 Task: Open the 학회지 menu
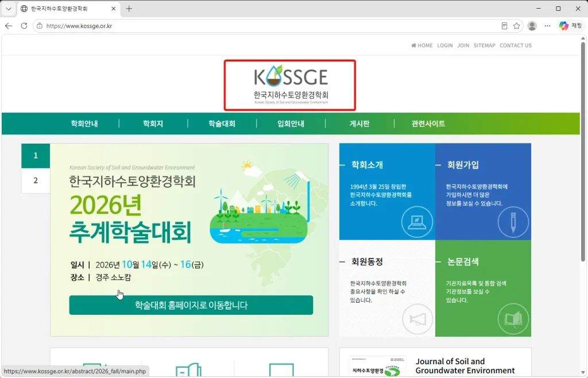(153, 124)
